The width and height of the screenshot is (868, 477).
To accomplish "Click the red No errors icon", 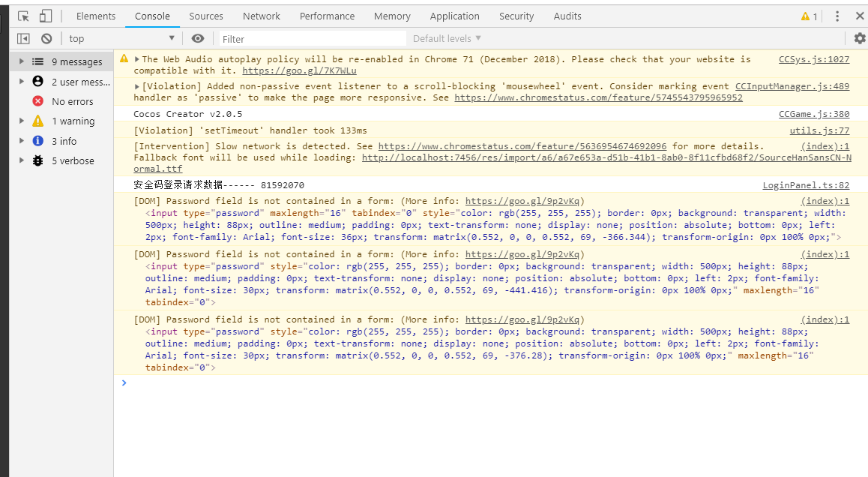I will pos(37,100).
